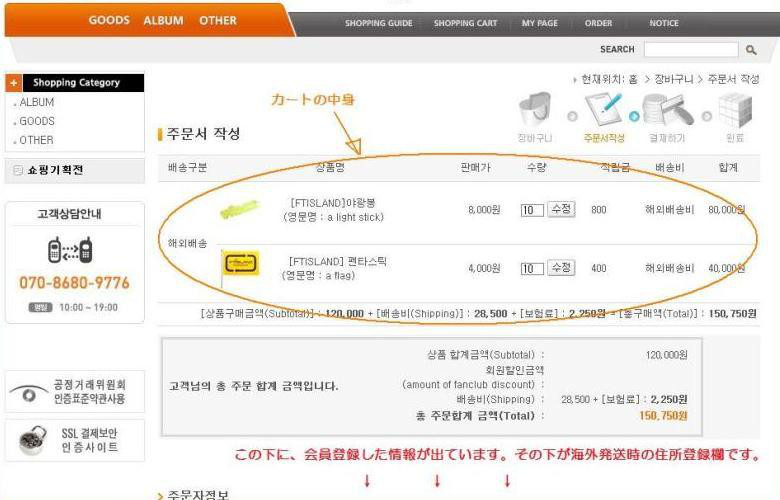Click the 장바구니 cart step icon
The height and width of the screenshot is (500, 780).
point(535,109)
